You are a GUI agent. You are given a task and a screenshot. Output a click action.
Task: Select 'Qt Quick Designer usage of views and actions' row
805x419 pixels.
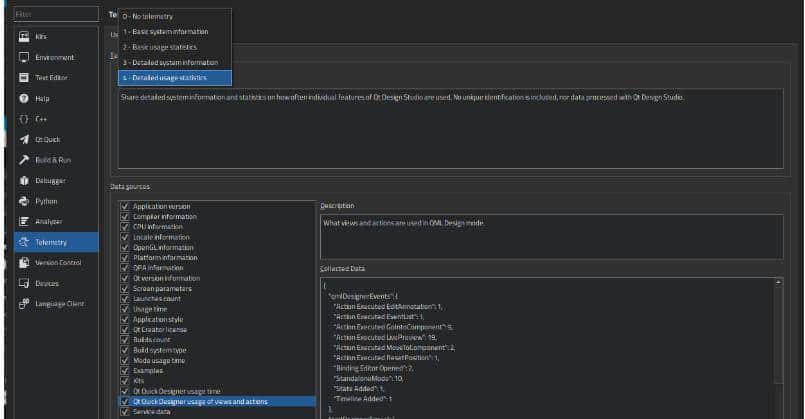(x=217, y=402)
